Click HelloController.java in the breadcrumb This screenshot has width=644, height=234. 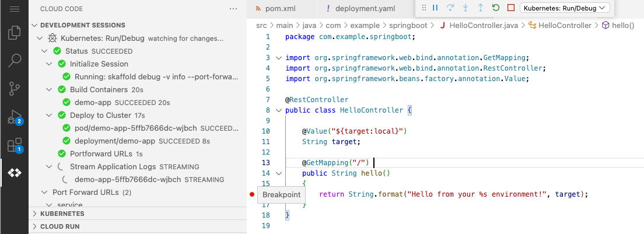(x=477, y=25)
